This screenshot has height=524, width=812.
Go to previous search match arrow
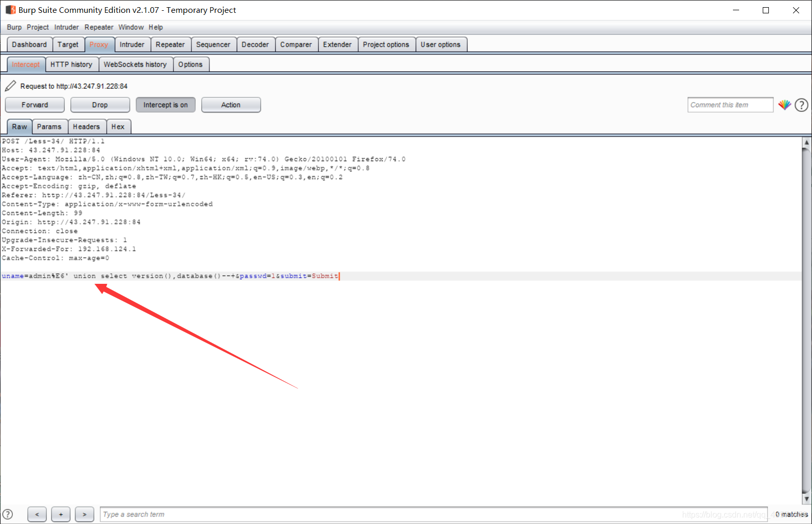(x=37, y=514)
